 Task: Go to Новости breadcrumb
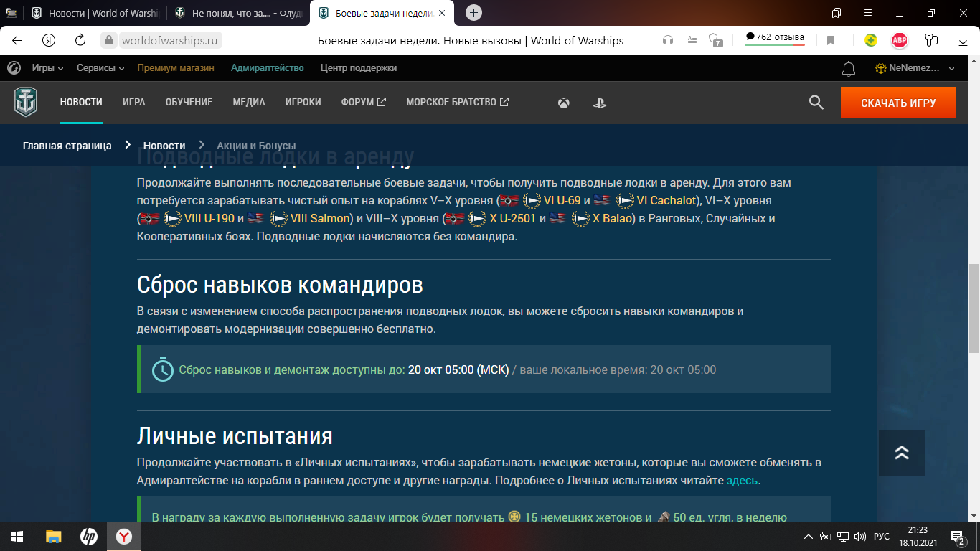click(x=164, y=146)
